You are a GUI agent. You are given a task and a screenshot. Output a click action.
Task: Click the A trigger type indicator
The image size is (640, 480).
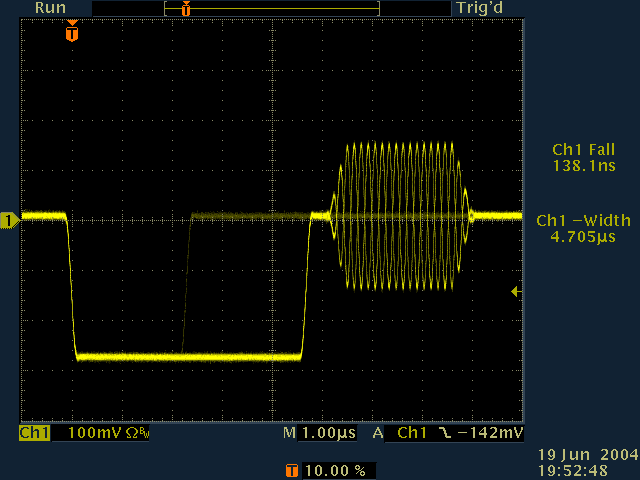[378, 434]
